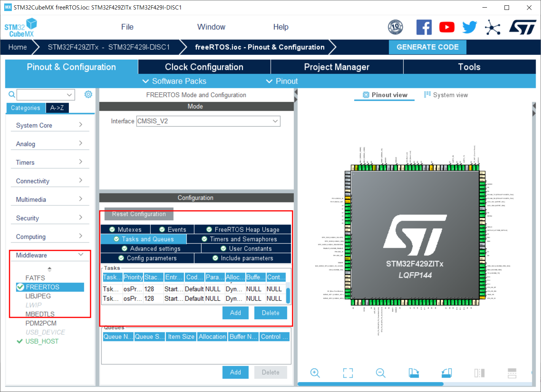The height and width of the screenshot is (392, 541).
Task: Switch to Project Manager tab
Action: tap(337, 67)
